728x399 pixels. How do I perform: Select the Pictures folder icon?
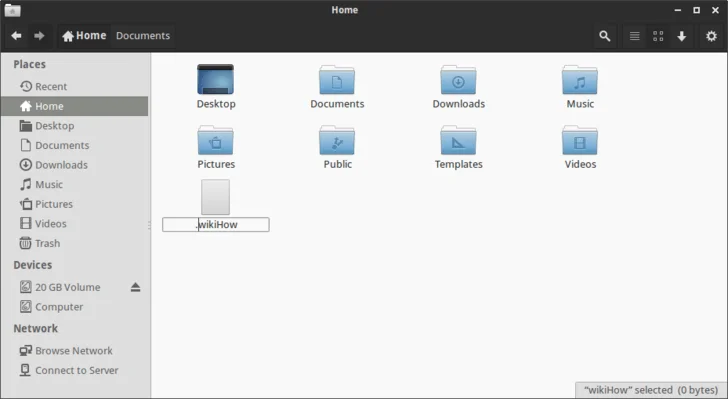(x=215, y=140)
